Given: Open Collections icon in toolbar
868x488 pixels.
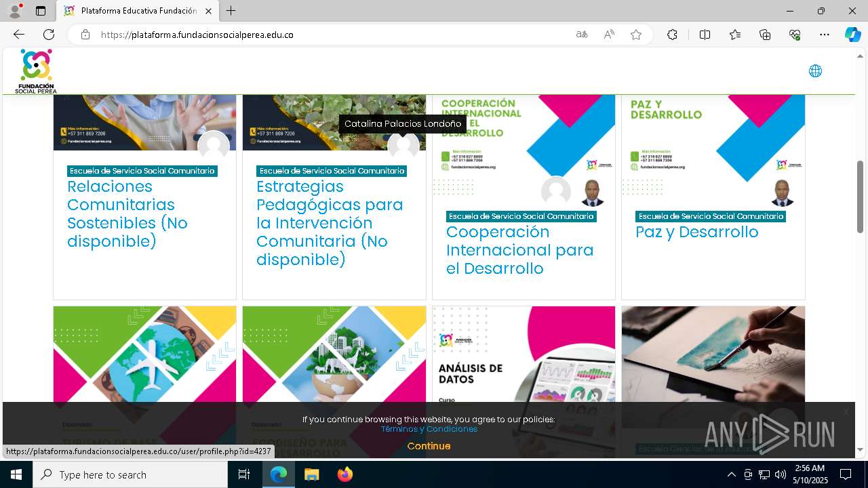Looking at the screenshot, I should coord(765,35).
